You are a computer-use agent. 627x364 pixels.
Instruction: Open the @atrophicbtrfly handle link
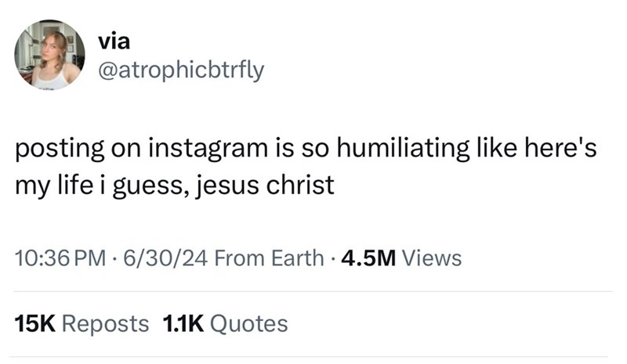click(x=179, y=71)
